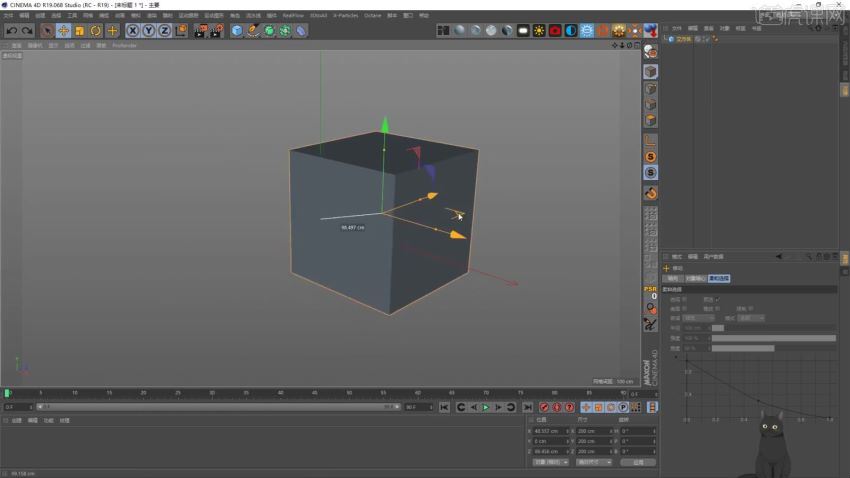Click the Undo arrow in toolbar
Viewport: 850px width, 478px height.
(12, 31)
